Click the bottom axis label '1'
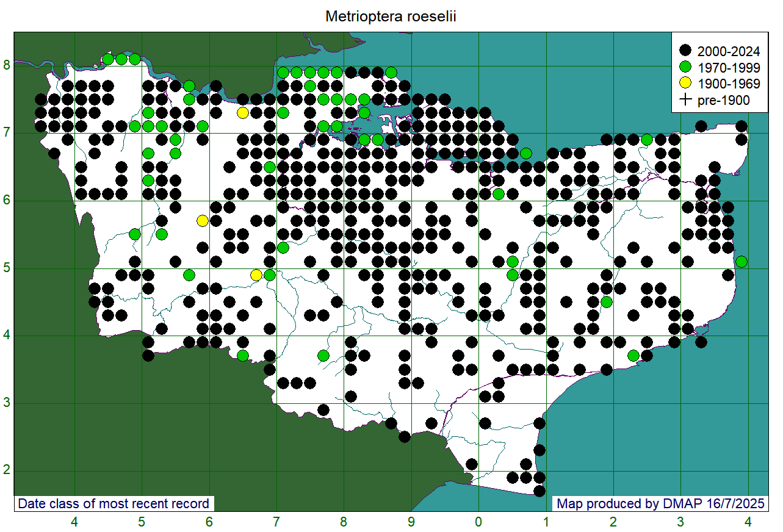This screenshot has height=532, width=783. 546,522
